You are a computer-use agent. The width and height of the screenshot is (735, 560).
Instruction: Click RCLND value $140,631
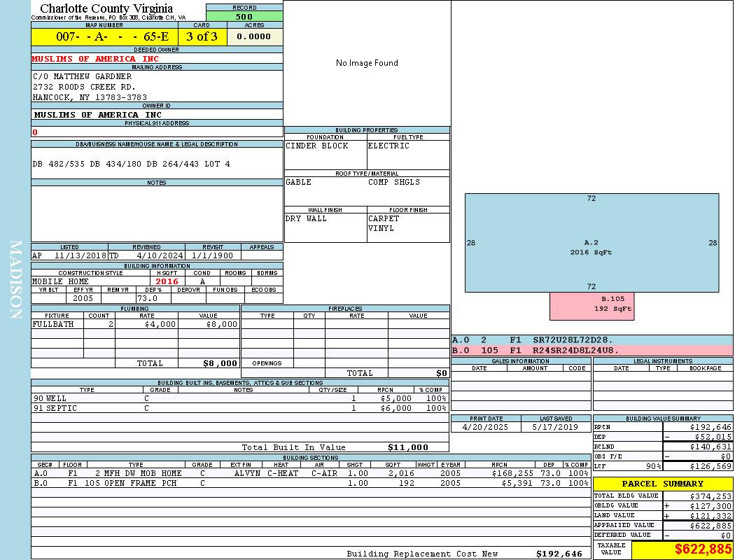710,447
